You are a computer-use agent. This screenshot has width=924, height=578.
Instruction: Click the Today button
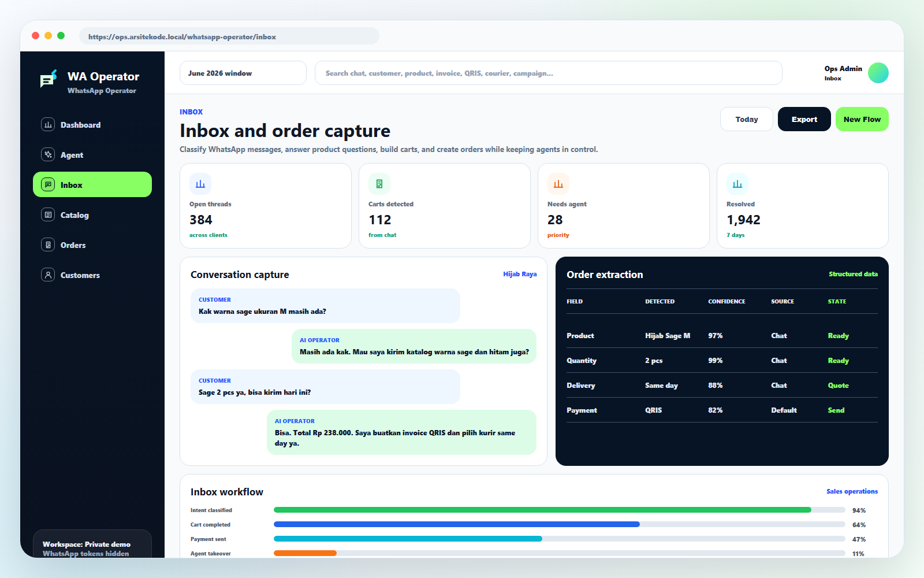tap(747, 119)
